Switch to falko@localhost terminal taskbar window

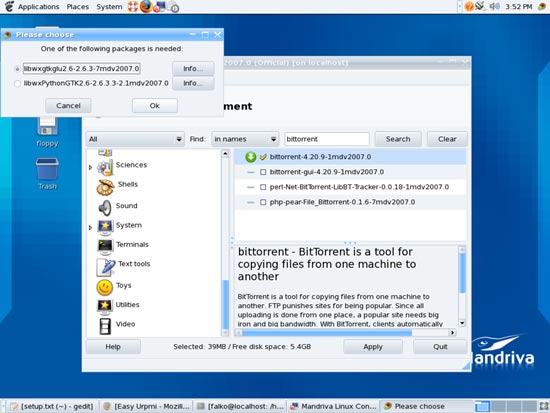[240, 406]
